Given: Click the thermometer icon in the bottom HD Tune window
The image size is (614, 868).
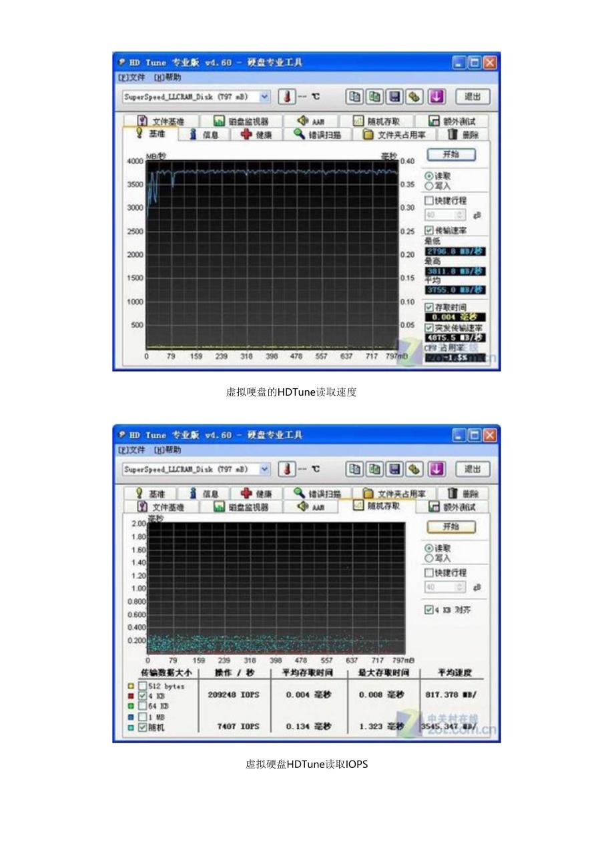Looking at the screenshot, I should pyautogui.click(x=286, y=468).
